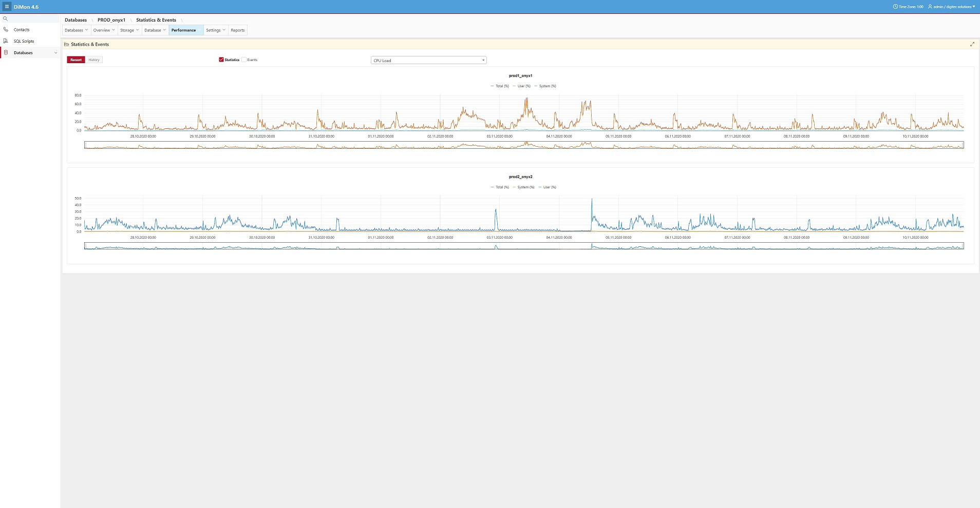The height and width of the screenshot is (508, 980).
Task: Open the hamburger navigation menu
Action: 7,7
